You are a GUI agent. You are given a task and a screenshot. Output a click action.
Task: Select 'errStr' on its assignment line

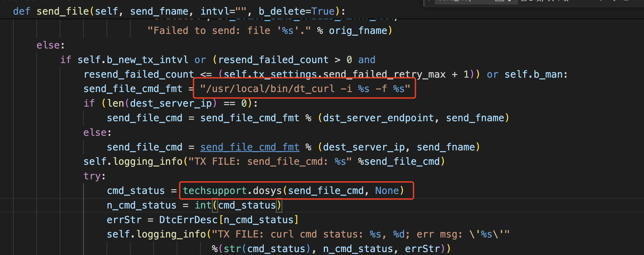point(124,220)
